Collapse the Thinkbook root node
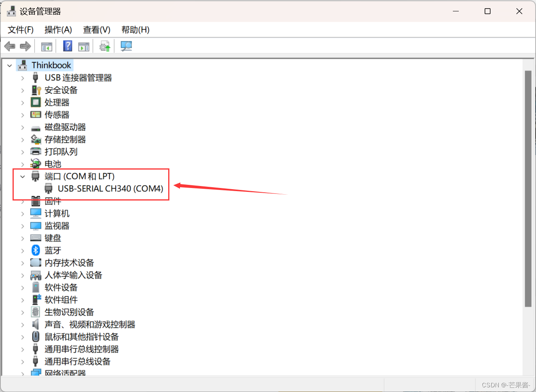Screen dimensions: 536x392 (9, 65)
